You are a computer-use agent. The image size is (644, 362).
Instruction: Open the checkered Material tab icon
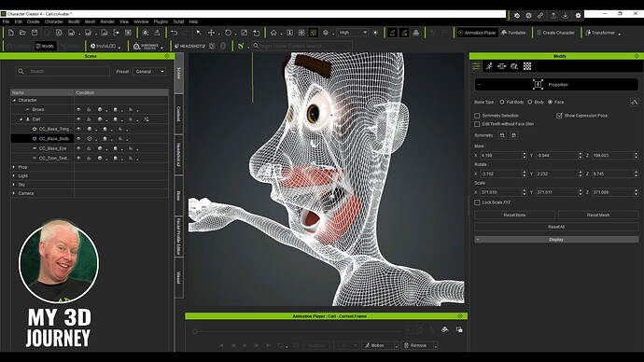pos(527,66)
